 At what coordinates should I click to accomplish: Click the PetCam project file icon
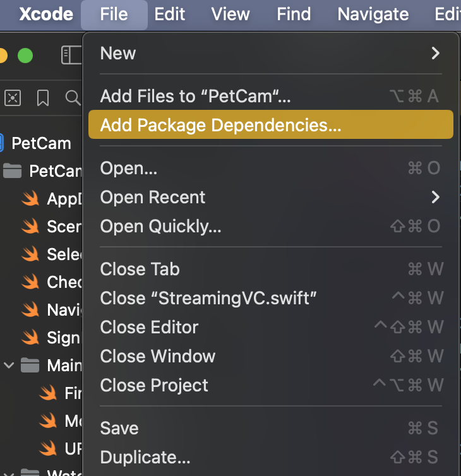[x=2, y=143]
